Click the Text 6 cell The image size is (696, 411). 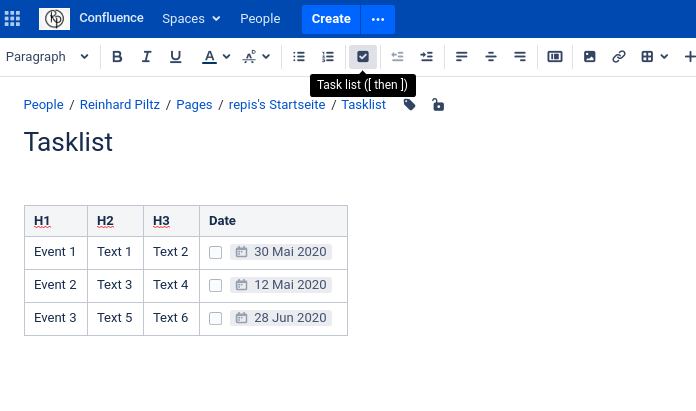[171, 319]
